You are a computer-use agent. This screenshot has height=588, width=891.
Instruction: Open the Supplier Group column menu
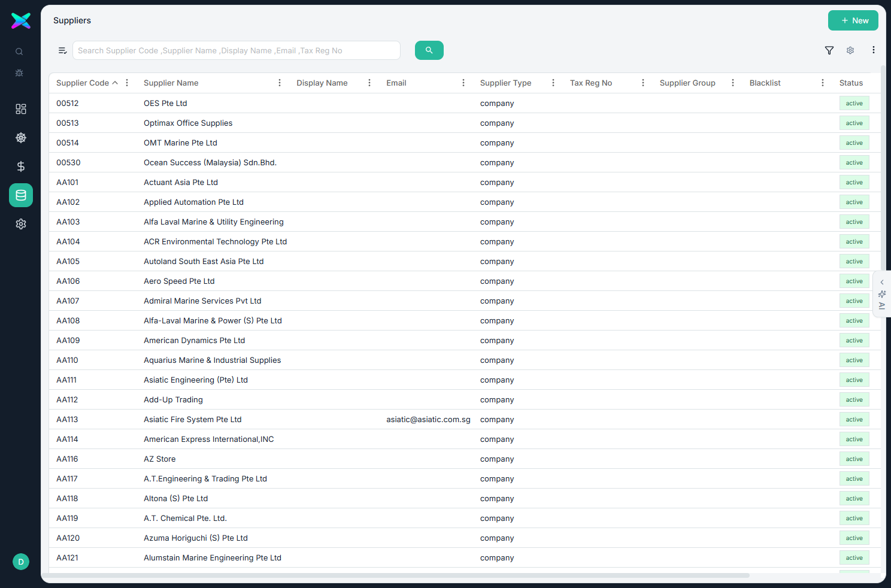(x=733, y=83)
